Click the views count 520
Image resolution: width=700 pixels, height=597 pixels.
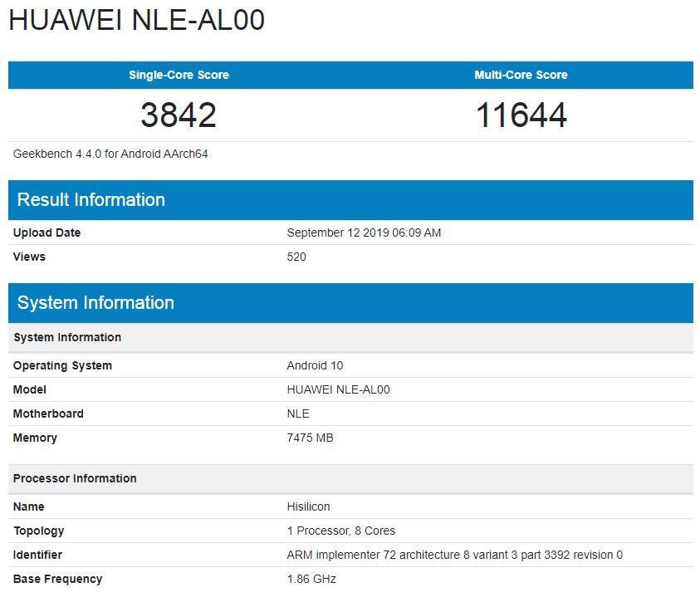(296, 257)
